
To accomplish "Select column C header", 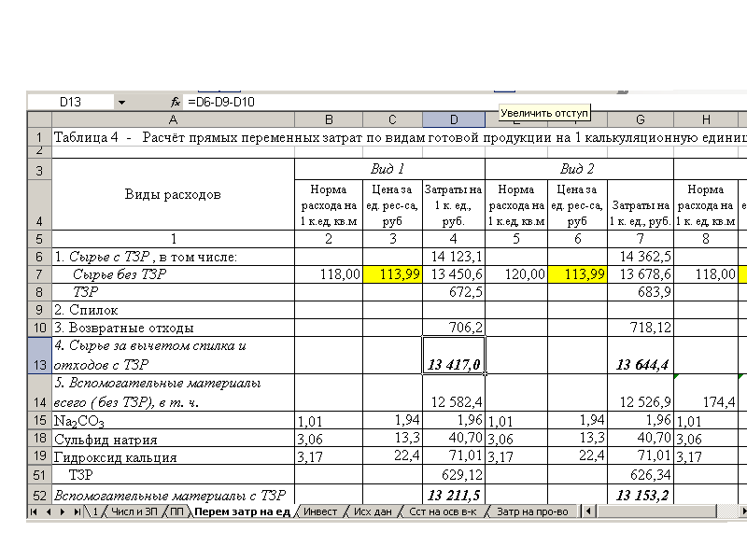I will click(392, 119).
